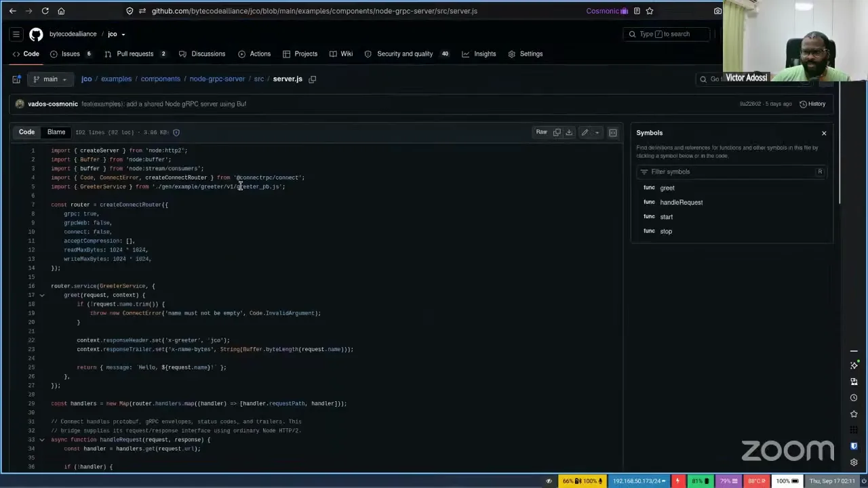Collapse the greet function at line 17
The width and height of the screenshot is (868, 488).
42,296
